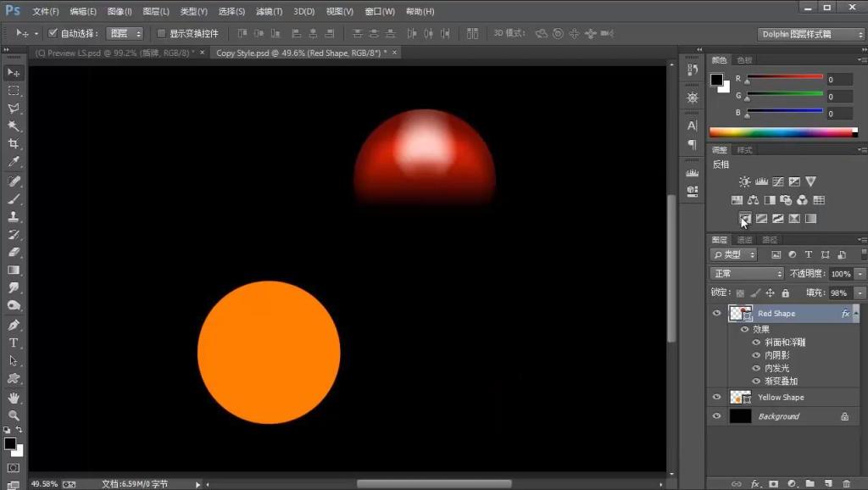Switch to the 样式 panel tab
Image resolution: width=868 pixels, height=490 pixels.
pos(744,150)
